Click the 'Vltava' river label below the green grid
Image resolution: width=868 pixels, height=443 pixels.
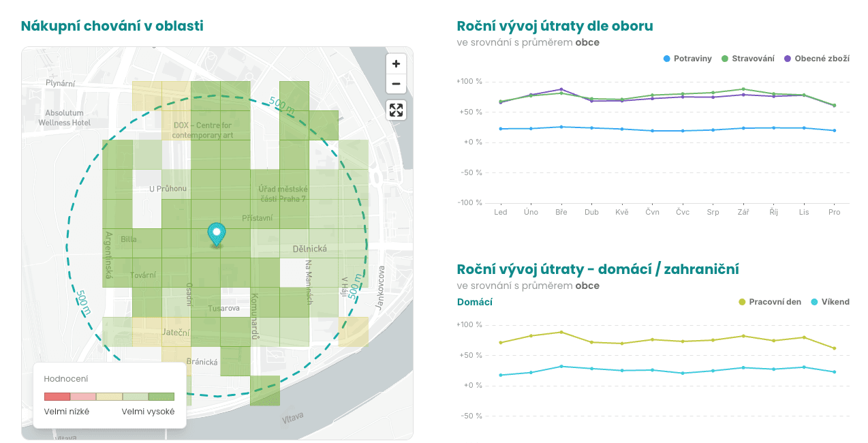click(293, 418)
